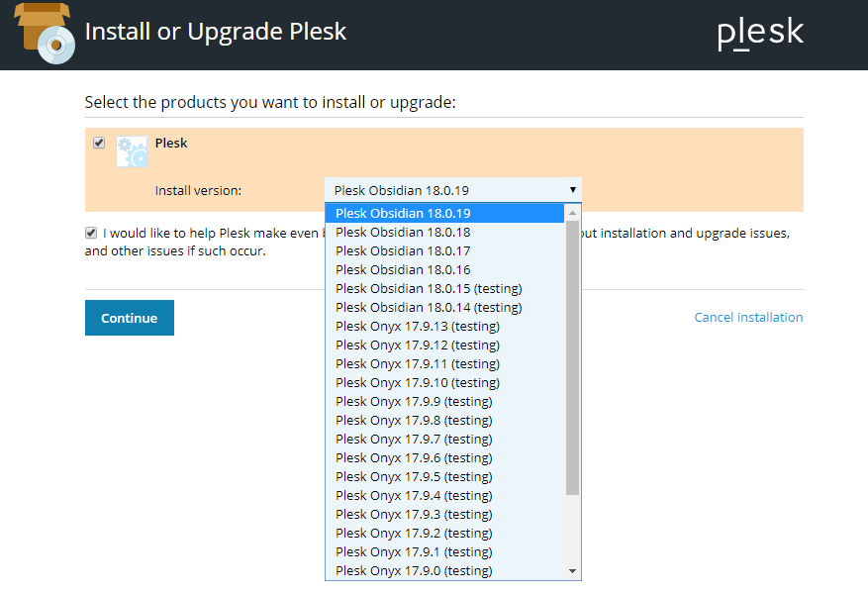Click the Plesk installer box icon
Image resolution: width=868 pixels, height=593 pixels.
[44, 32]
